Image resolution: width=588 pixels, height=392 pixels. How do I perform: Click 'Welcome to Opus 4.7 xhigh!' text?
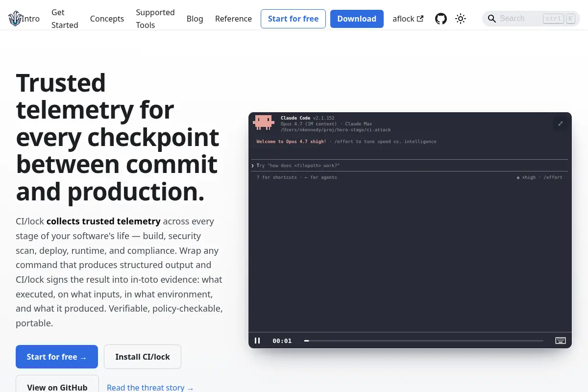tap(291, 142)
